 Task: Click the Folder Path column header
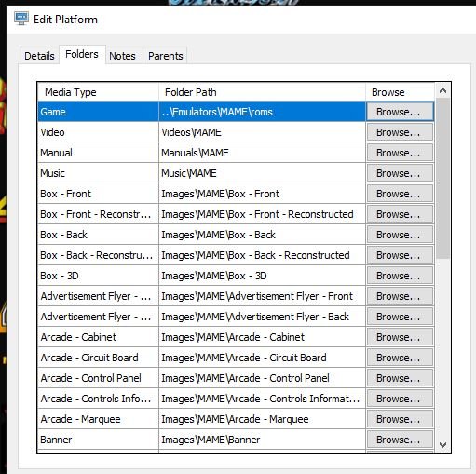point(262,92)
